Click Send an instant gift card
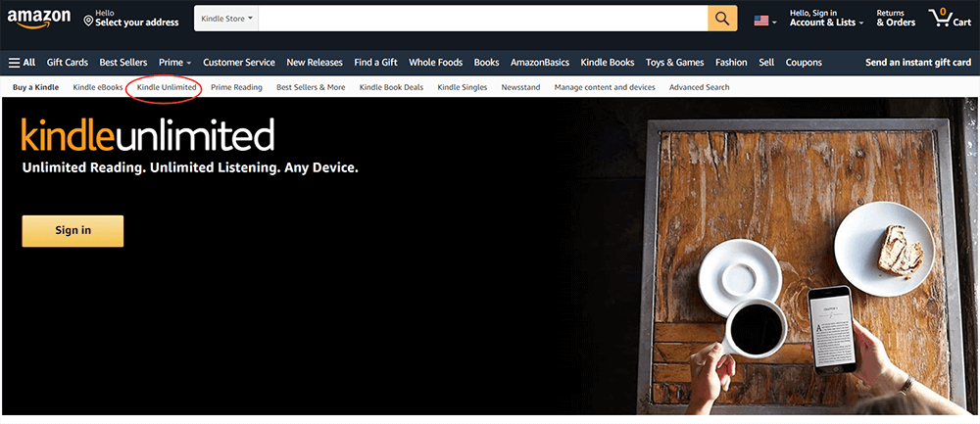Viewport: 980px width, 424px height. coord(917,63)
